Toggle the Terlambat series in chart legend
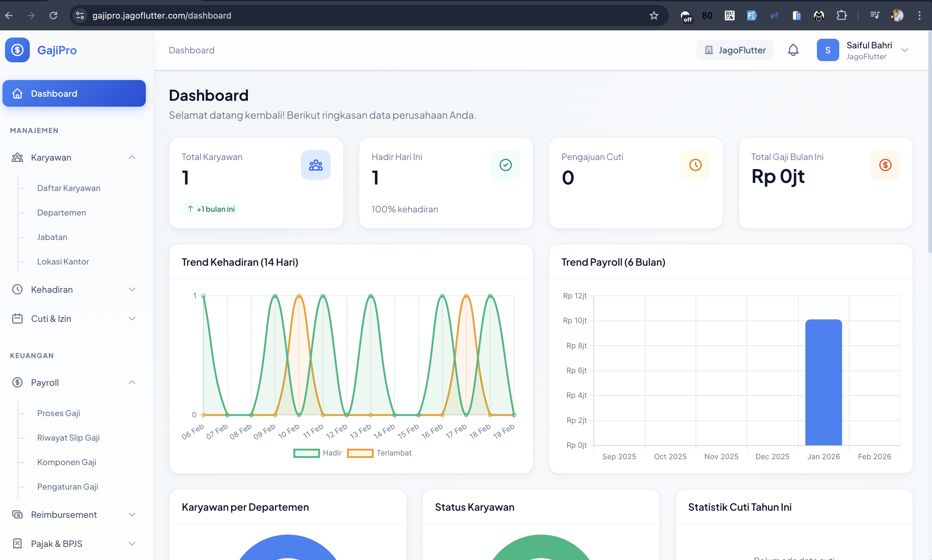932x560 pixels. (x=379, y=453)
